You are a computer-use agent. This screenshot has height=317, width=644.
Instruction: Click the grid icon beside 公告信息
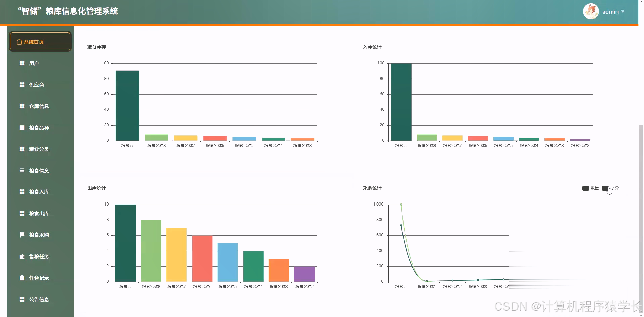22,299
